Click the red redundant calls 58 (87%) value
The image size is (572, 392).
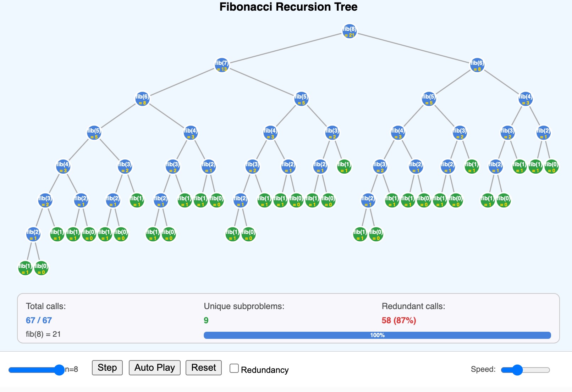pyautogui.click(x=399, y=320)
